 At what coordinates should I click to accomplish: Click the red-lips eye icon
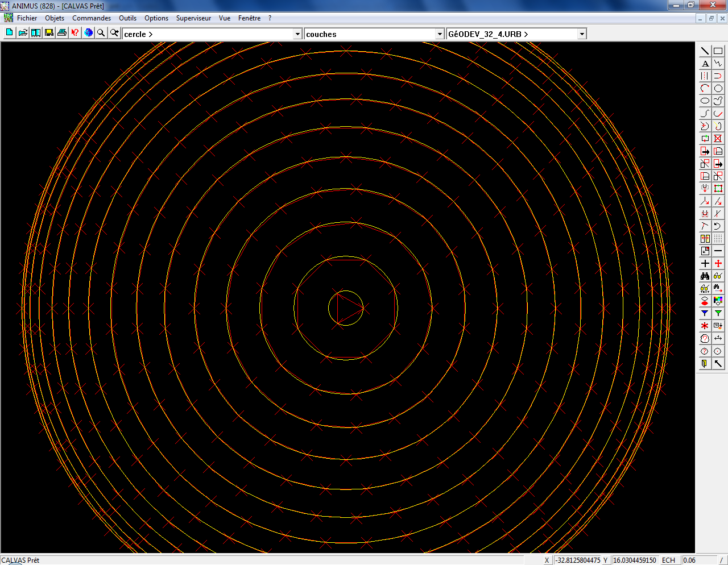click(x=705, y=301)
